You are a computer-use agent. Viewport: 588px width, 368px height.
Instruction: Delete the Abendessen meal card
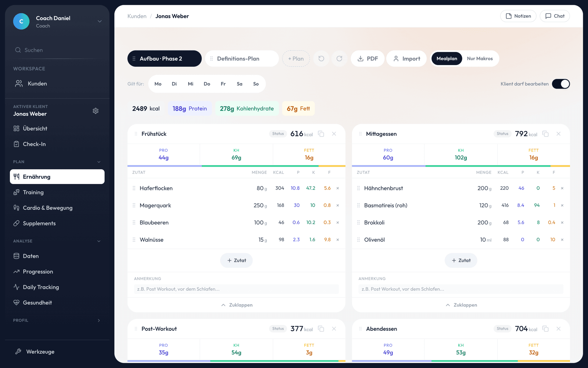tap(559, 329)
